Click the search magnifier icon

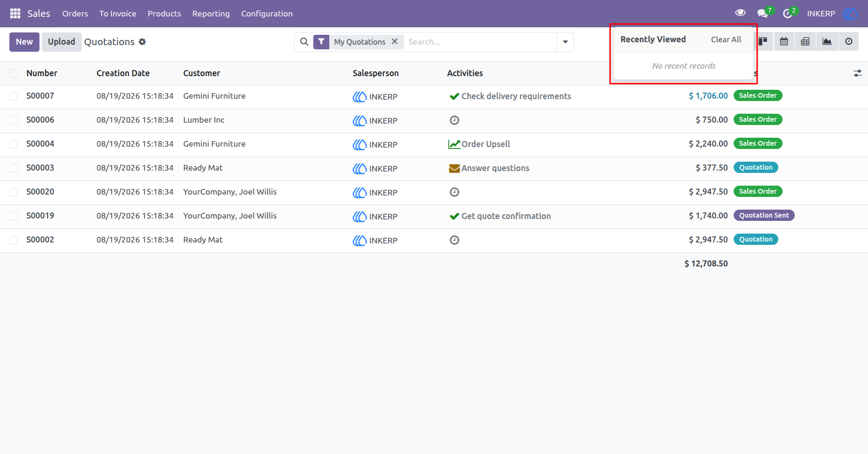click(304, 42)
